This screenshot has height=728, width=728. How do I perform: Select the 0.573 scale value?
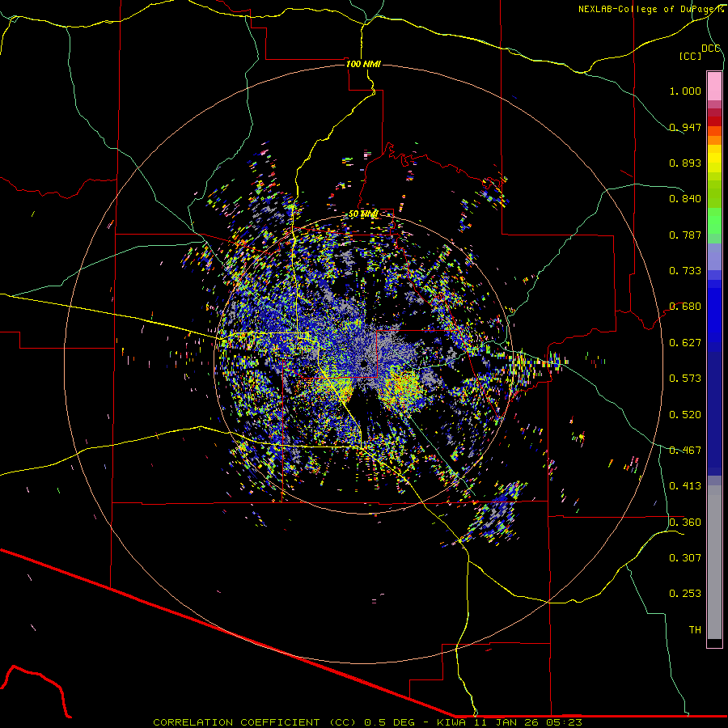685,379
